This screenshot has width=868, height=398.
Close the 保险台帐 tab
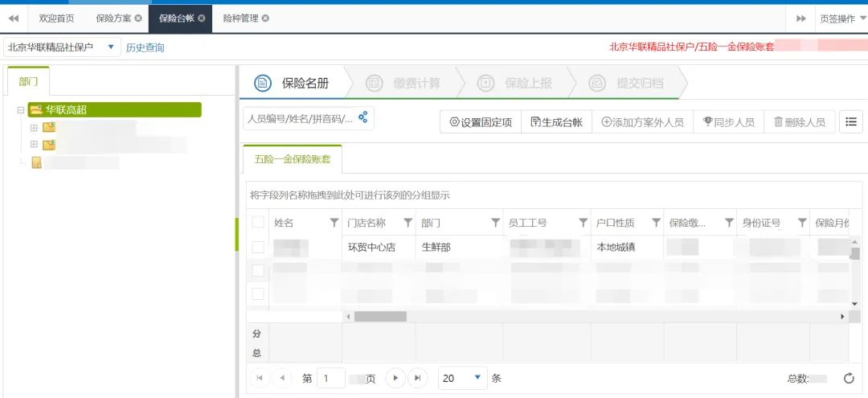pyautogui.click(x=202, y=18)
